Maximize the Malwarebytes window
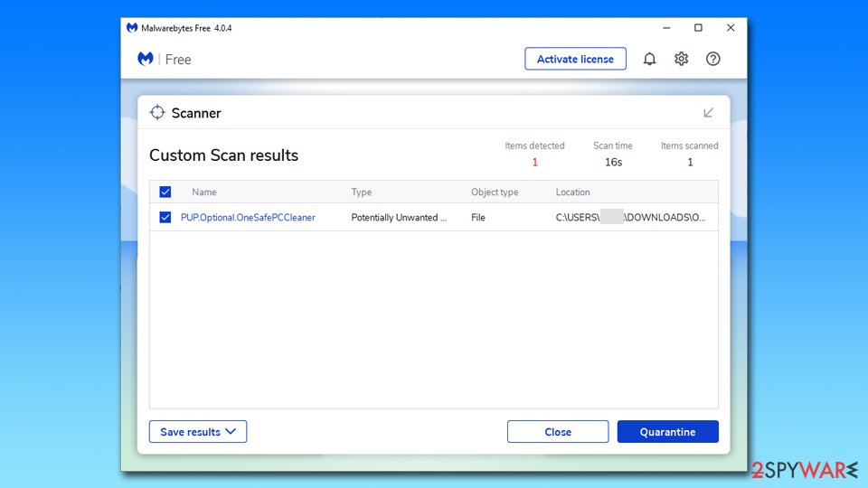This screenshot has width=868, height=488. click(x=699, y=28)
